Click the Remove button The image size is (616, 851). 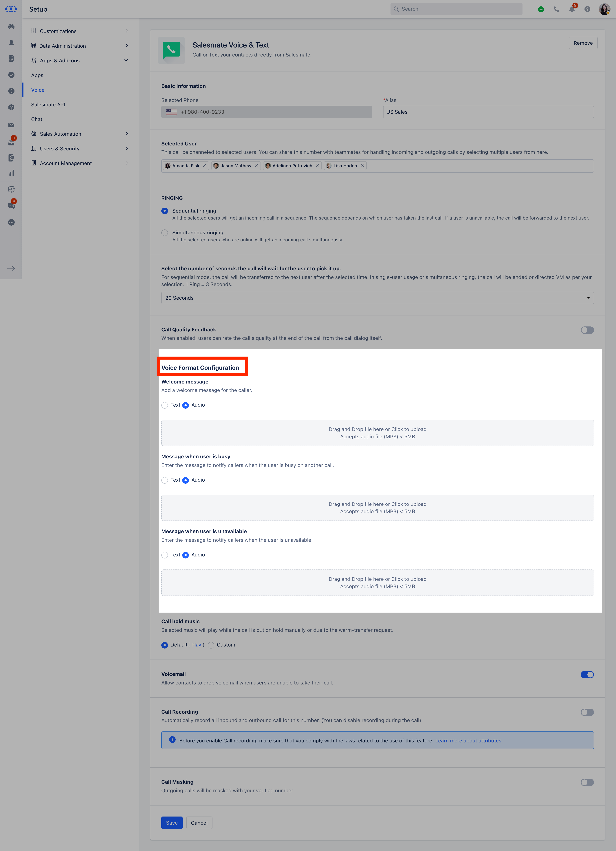coord(583,43)
